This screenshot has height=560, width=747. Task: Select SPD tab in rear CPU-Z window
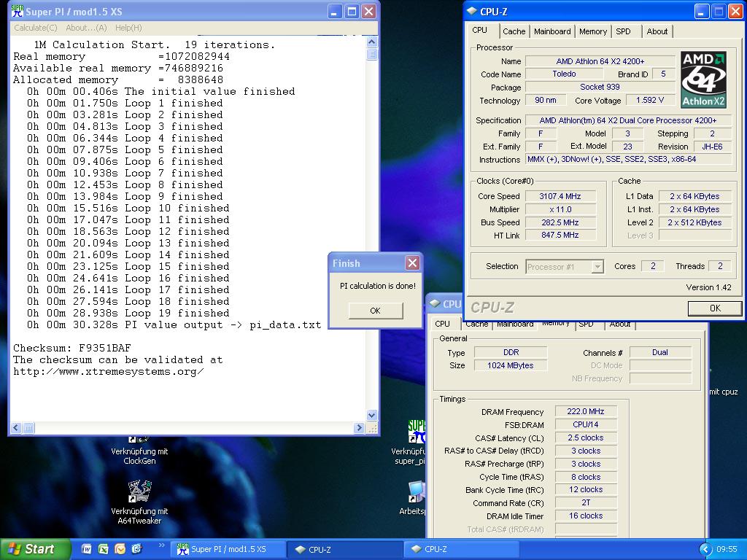[x=586, y=324]
